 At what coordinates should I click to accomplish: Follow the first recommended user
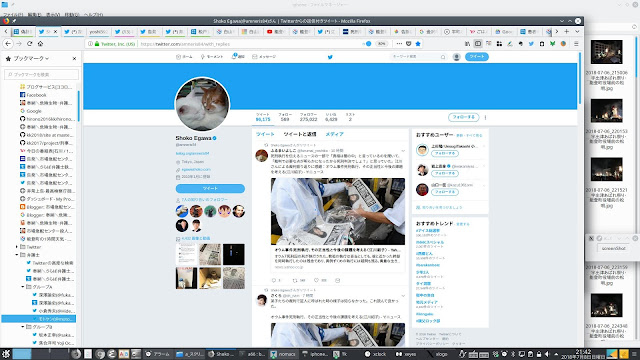(444, 153)
